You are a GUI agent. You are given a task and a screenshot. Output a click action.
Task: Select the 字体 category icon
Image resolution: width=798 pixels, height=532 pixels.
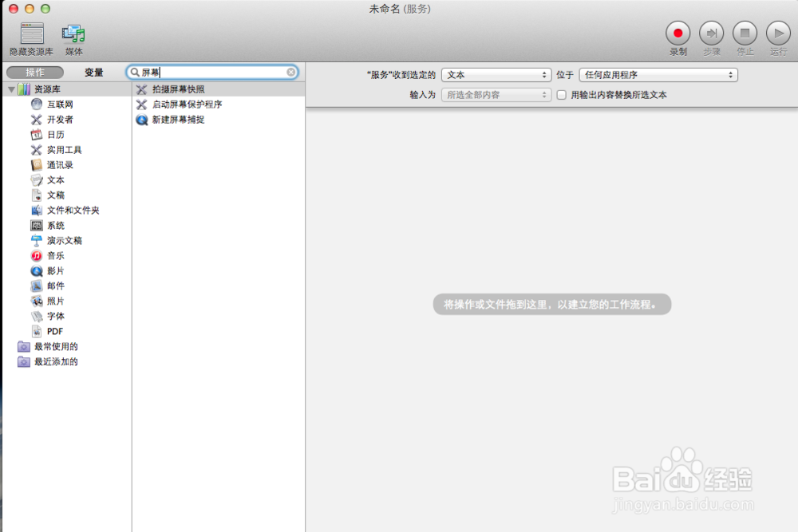37,317
